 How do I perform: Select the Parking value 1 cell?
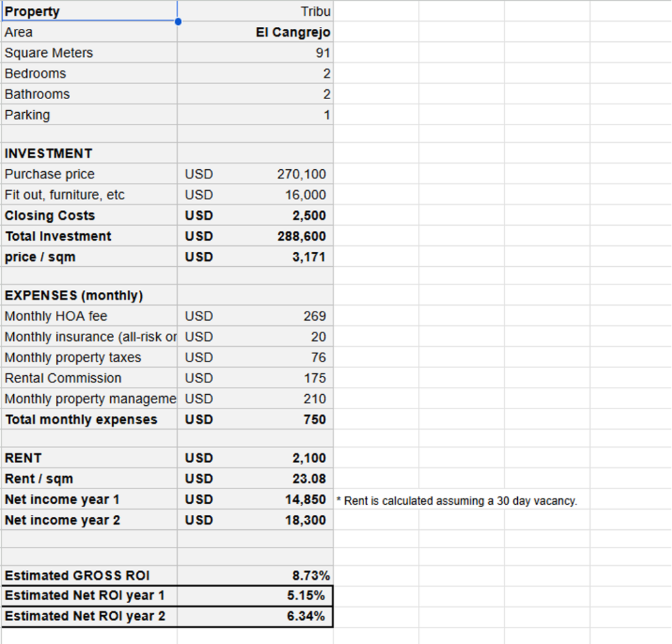[255, 115]
